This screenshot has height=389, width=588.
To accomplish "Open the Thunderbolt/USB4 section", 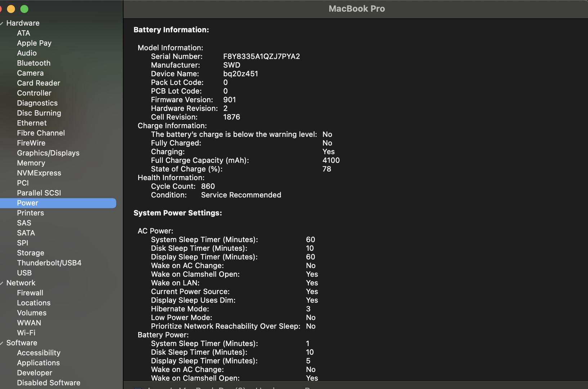I will point(49,263).
